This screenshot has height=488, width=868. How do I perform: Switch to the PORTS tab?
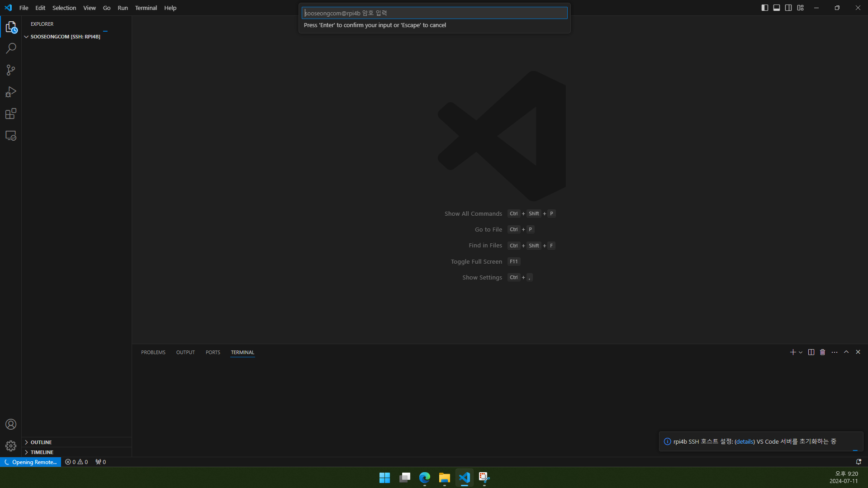(213, 352)
